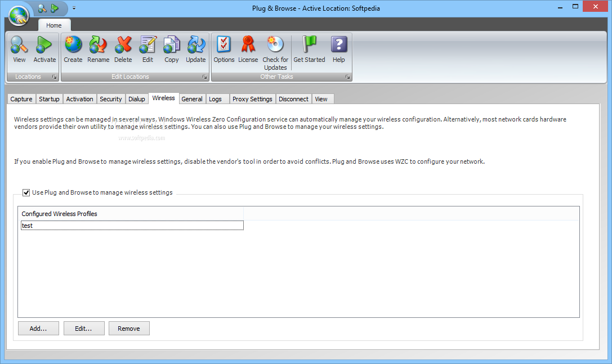Delete the location with red X icon
The image size is (612, 364).
pos(123,50)
